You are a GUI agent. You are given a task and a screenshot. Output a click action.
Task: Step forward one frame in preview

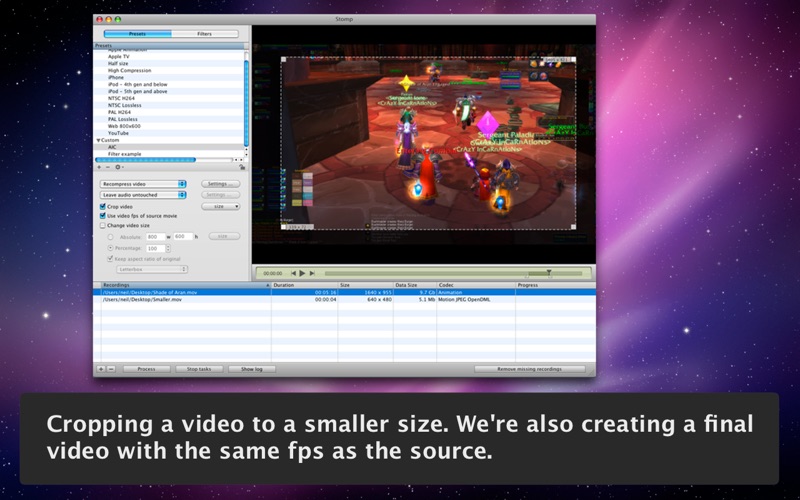pyautogui.click(x=312, y=273)
